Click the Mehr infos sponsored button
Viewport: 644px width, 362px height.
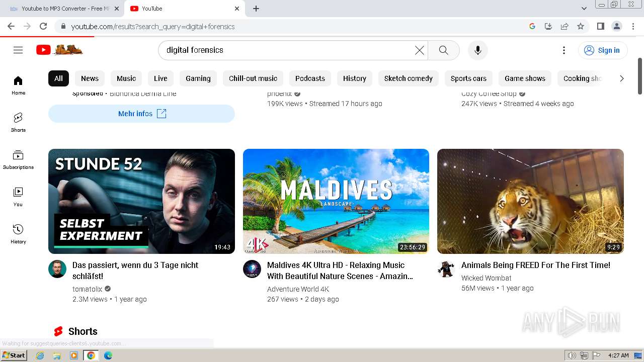tap(141, 114)
